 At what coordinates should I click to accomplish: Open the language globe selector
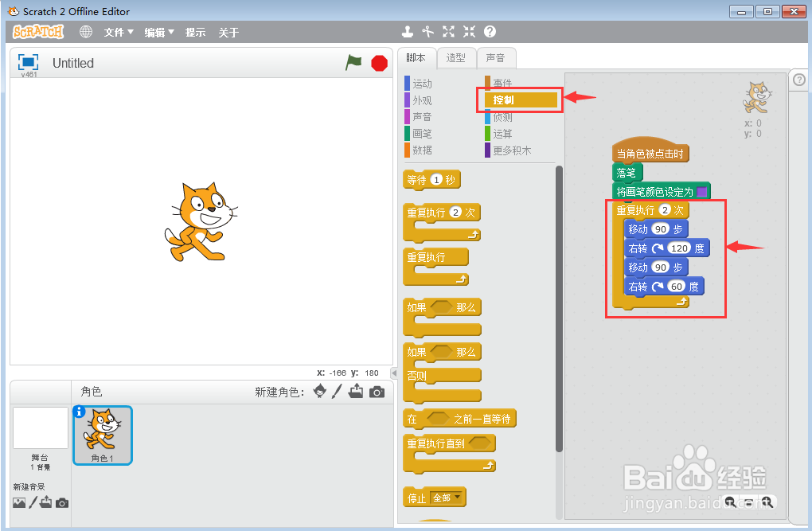point(85,33)
